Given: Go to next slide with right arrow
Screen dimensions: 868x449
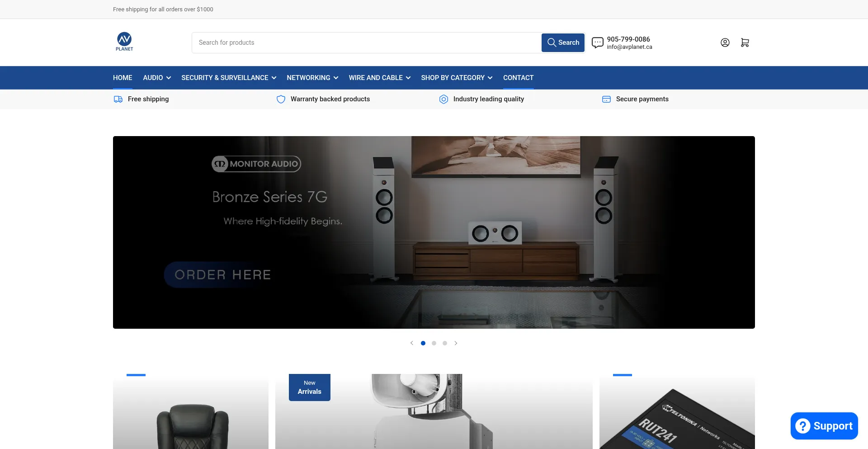Looking at the screenshot, I should point(456,343).
